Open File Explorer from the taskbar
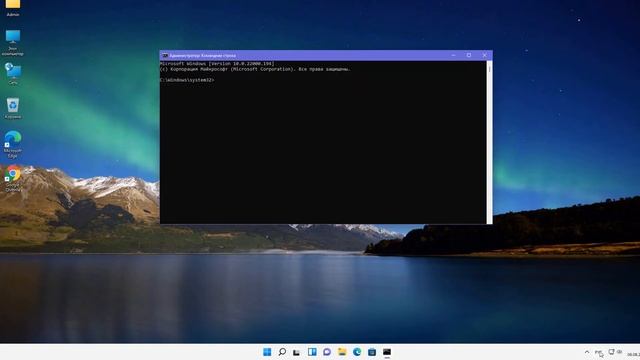Image resolution: width=640 pixels, height=360 pixels. point(342,352)
